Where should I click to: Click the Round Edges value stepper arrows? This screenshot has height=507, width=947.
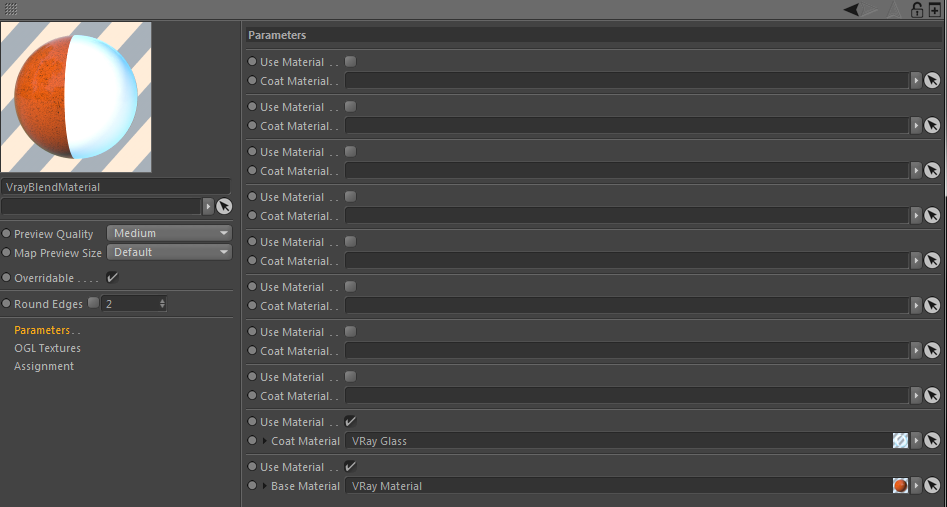point(162,303)
